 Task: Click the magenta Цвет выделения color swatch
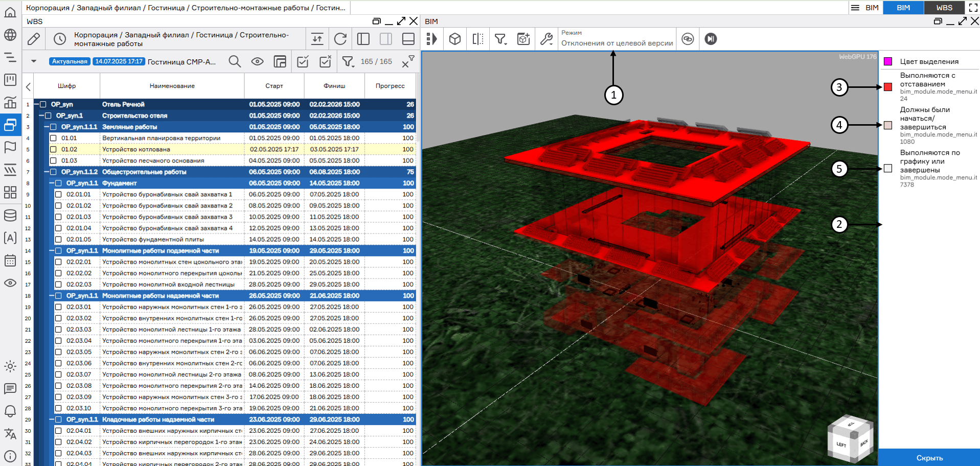click(888, 61)
